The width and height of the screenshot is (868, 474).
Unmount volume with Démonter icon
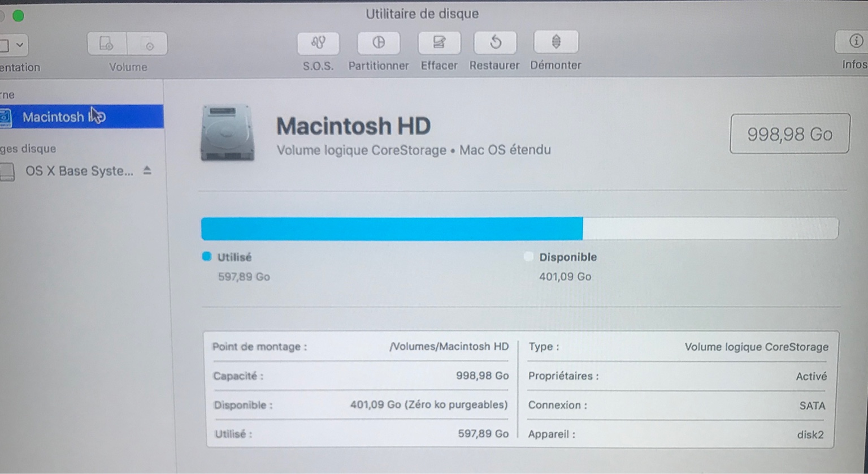556,43
